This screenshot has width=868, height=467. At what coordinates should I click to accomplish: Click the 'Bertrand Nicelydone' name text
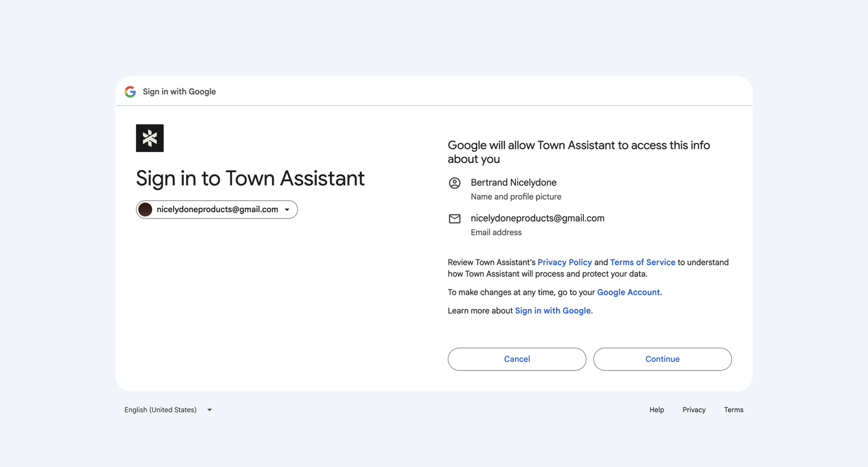(x=513, y=182)
